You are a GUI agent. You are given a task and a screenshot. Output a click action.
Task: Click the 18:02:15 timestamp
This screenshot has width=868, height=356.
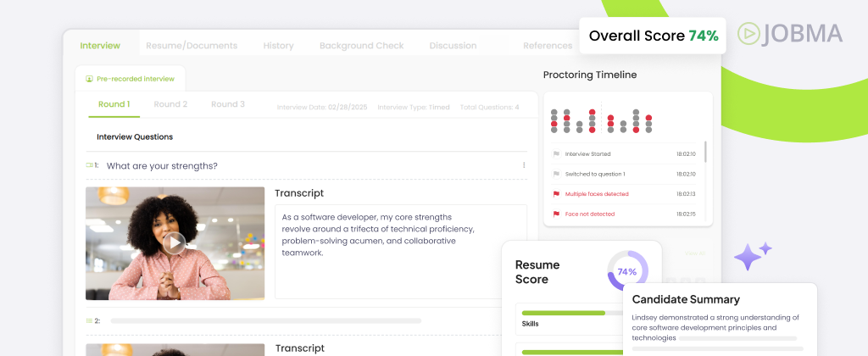point(686,214)
